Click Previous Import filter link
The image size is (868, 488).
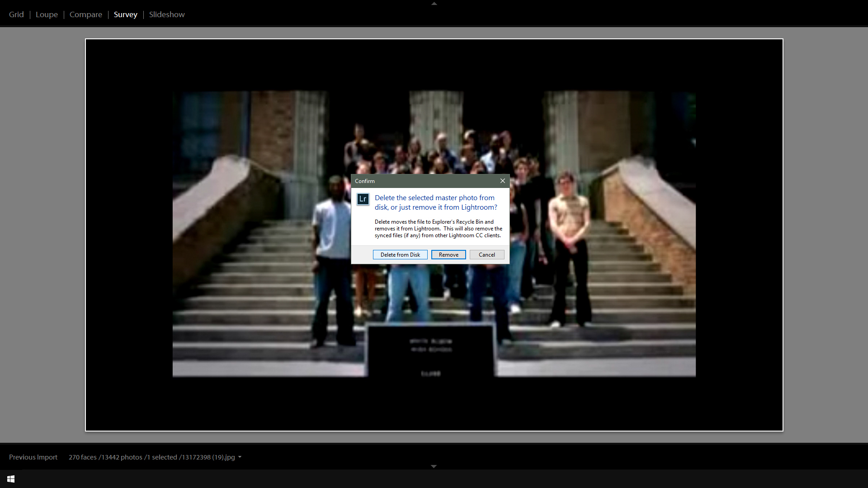33,456
